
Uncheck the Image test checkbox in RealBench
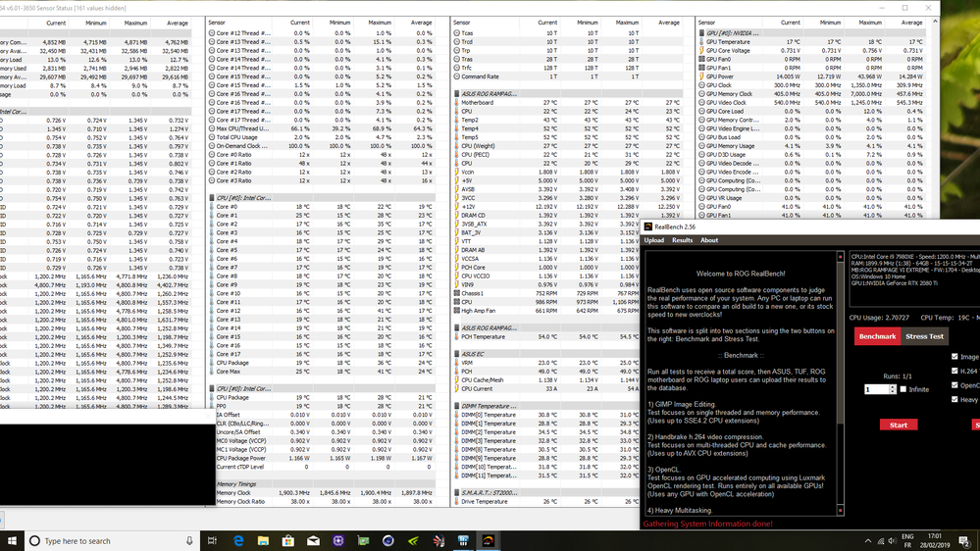pyautogui.click(x=954, y=356)
